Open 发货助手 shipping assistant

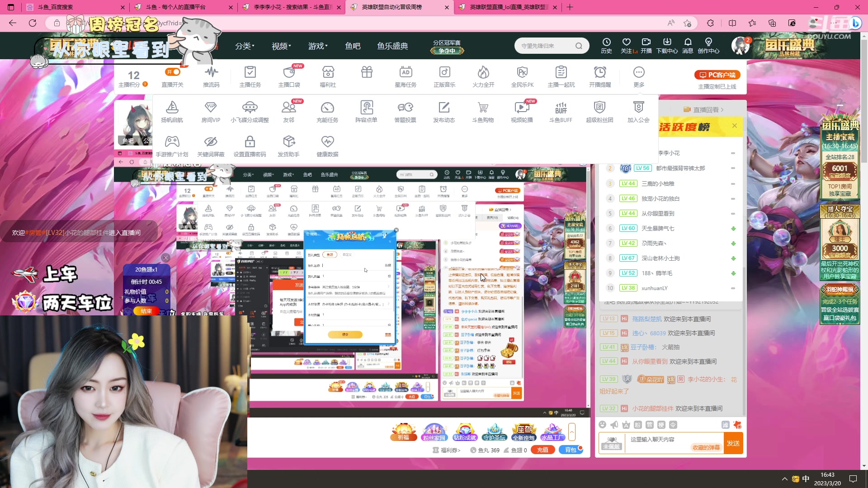tap(288, 146)
